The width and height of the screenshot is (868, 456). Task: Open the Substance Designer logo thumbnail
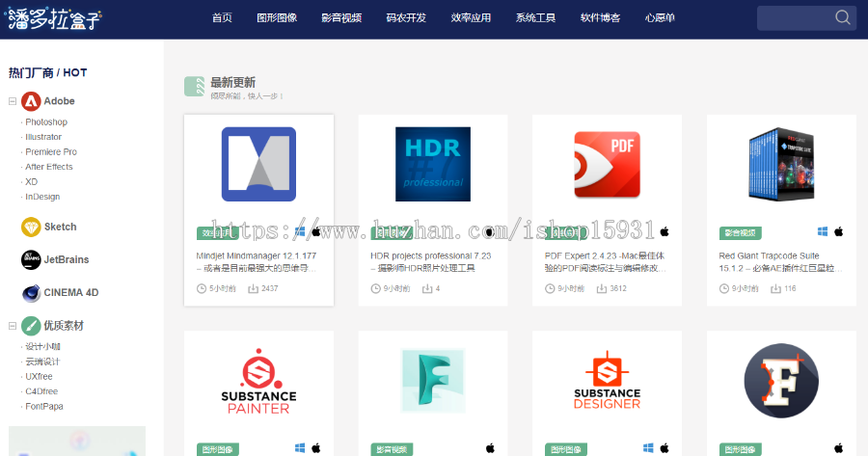(x=608, y=380)
